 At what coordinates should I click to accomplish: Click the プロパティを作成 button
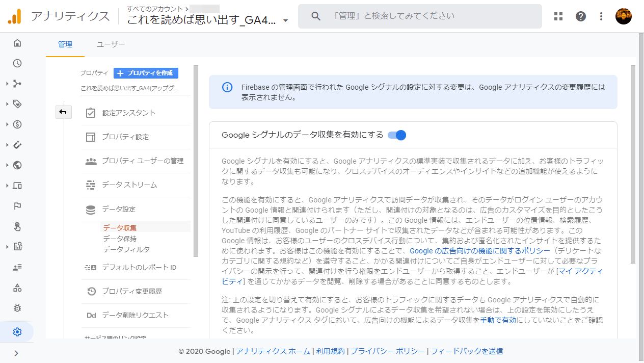coord(146,73)
